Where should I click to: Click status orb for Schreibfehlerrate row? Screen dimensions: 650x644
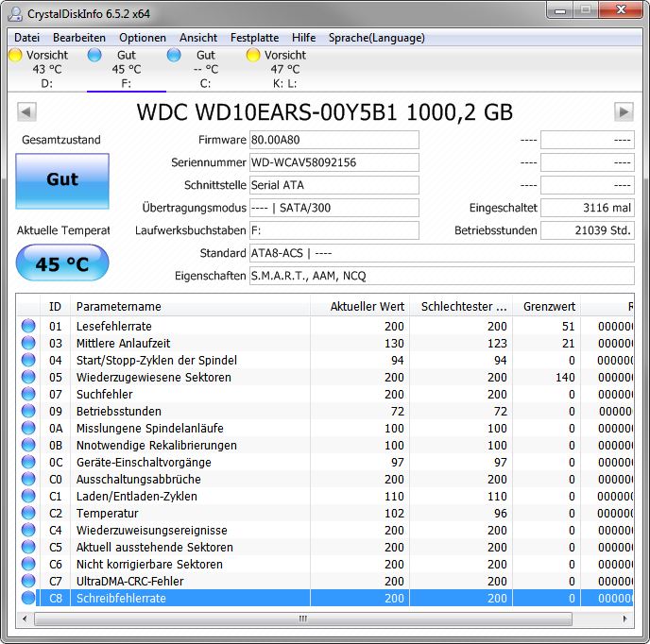(28, 598)
